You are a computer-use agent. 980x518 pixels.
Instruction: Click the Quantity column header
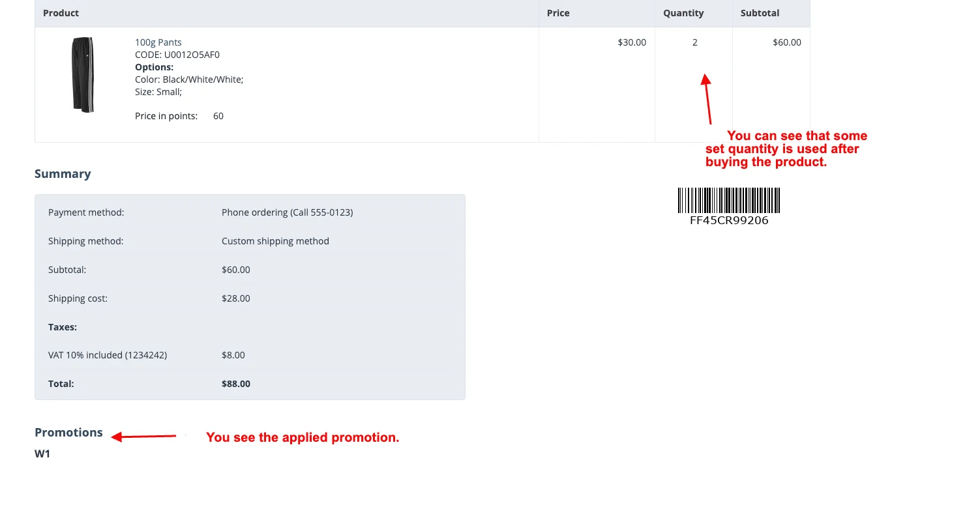tap(683, 13)
